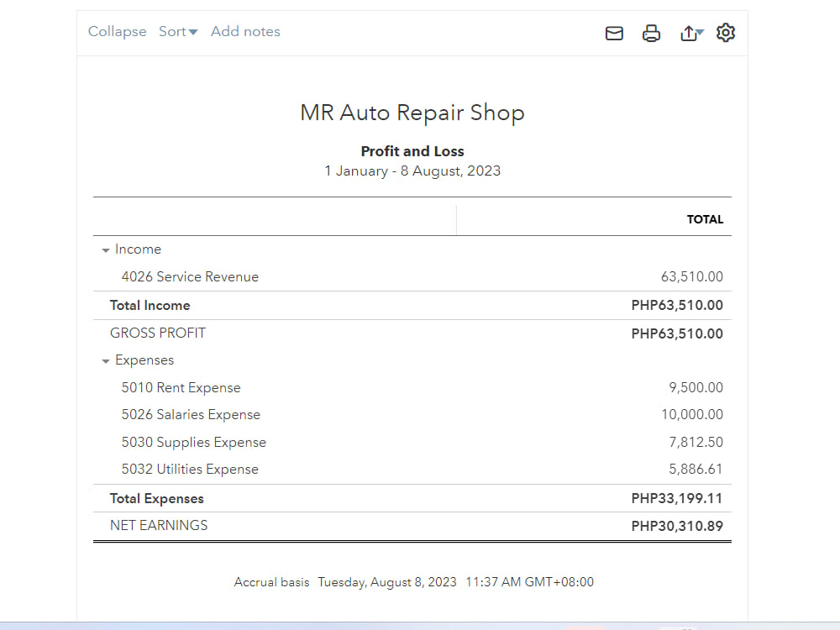The image size is (840, 630).
Task: Email the report using the envelope icon
Action: 614,33
